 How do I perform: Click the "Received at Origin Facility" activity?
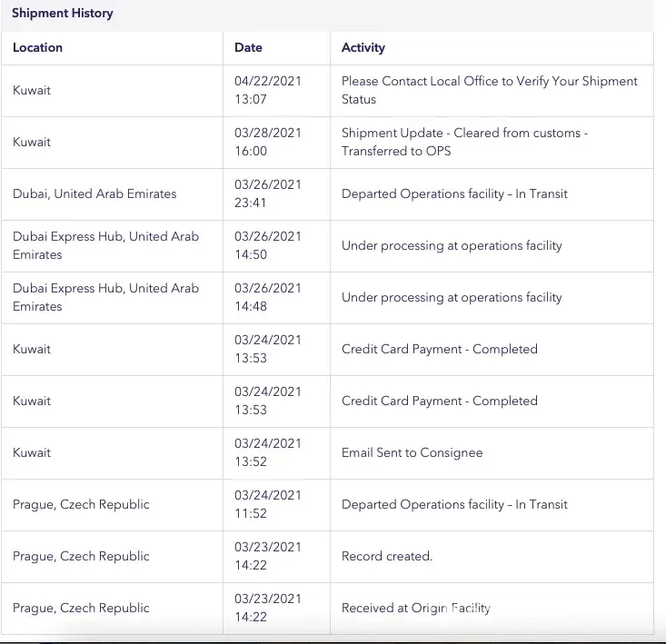pyautogui.click(x=415, y=608)
